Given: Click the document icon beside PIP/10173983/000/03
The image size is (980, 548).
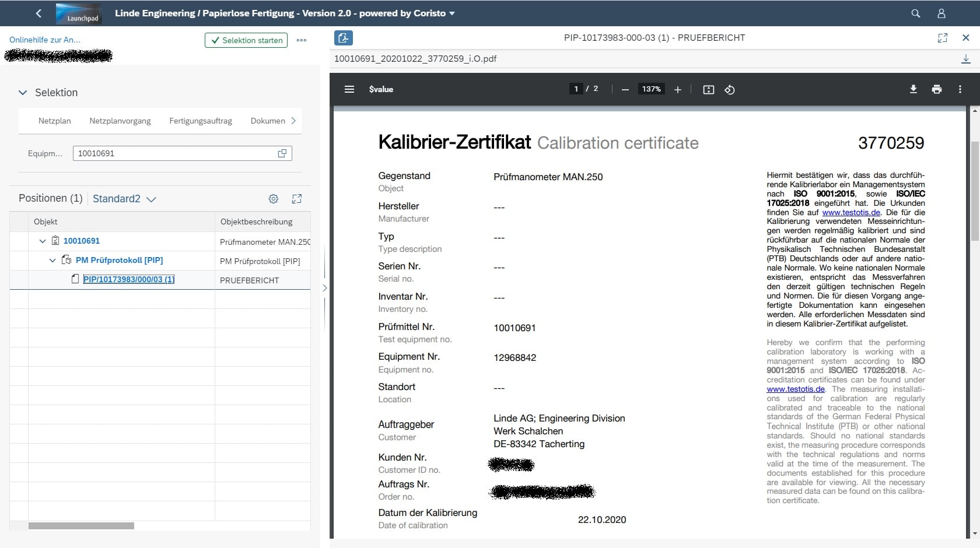Looking at the screenshot, I should (x=75, y=279).
